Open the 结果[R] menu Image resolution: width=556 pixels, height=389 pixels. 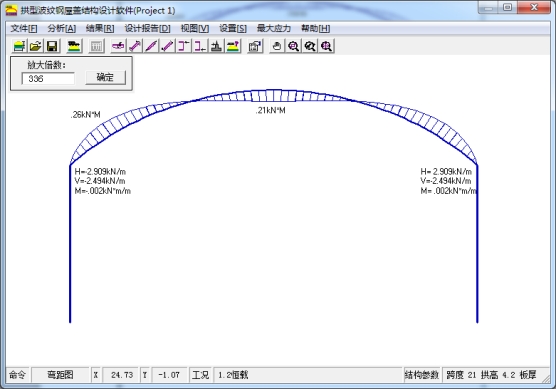(x=100, y=28)
